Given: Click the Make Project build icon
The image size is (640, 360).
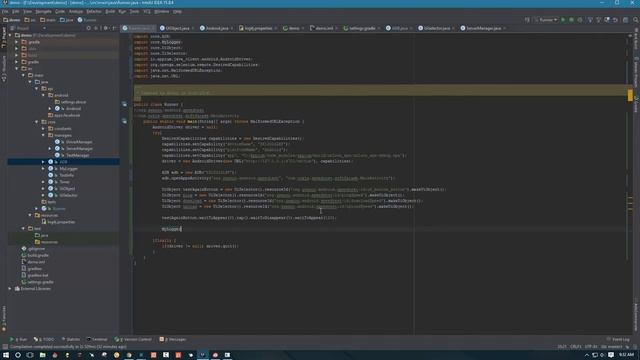Looking at the screenshot, I should pos(527,20).
